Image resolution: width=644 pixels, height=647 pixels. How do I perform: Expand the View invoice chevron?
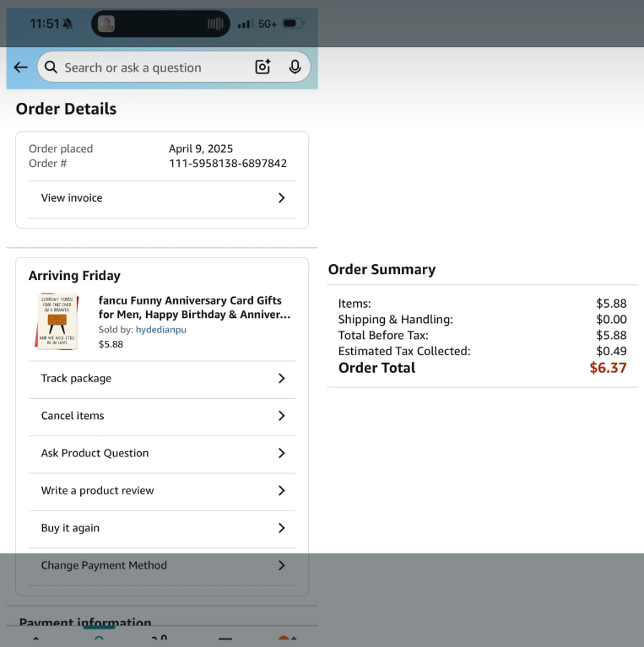(281, 198)
